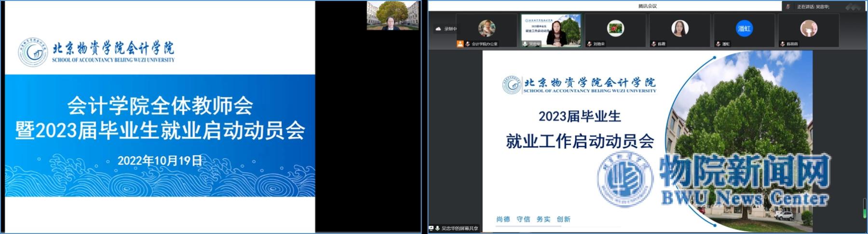This screenshot has height=234, width=868.
Task: Click the 腾讯会议 window title
Action: (647, 6)
